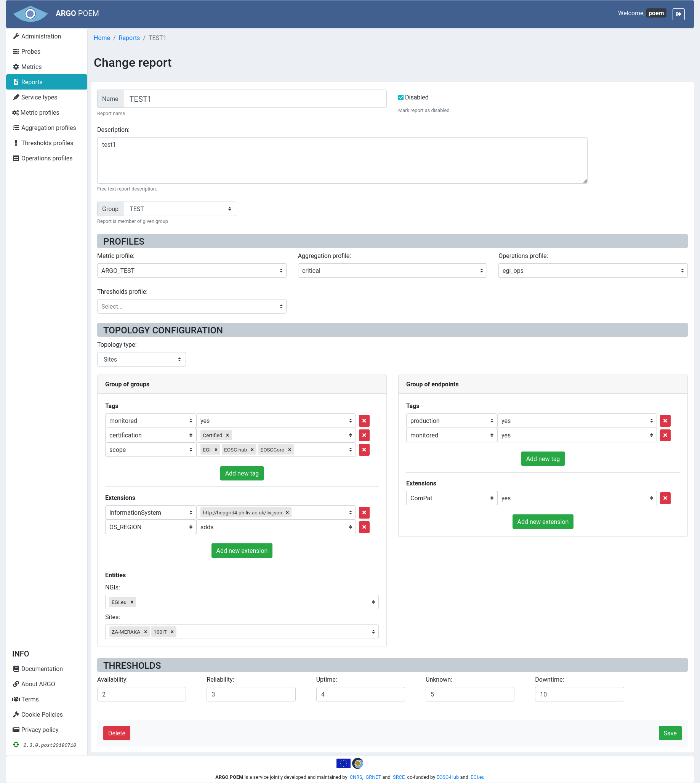Open Metrics in the sidebar

click(x=46, y=67)
